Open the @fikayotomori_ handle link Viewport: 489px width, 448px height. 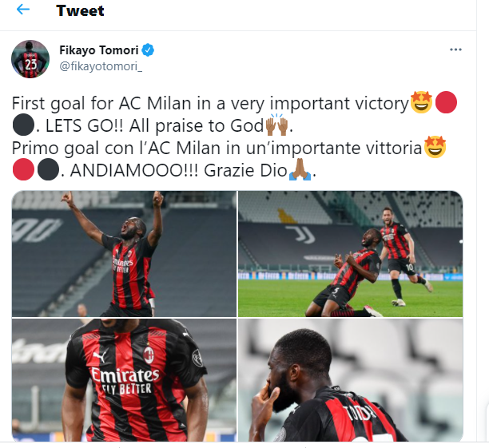pyautogui.click(x=101, y=66)
